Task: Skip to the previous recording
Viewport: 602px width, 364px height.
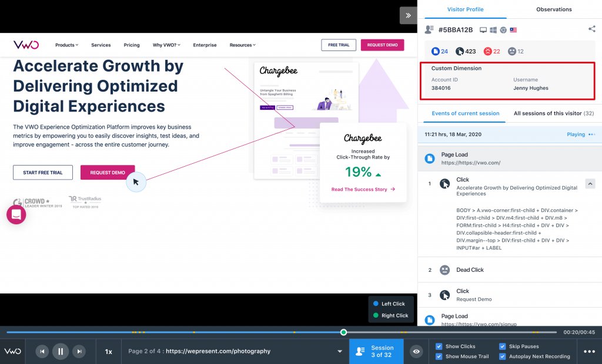Action: point(42,351)
